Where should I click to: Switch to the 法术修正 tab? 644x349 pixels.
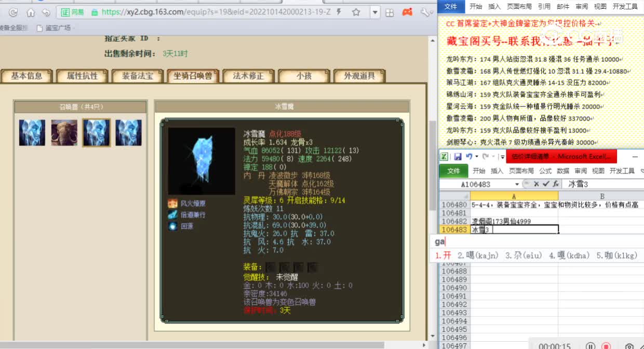[249, 76]
